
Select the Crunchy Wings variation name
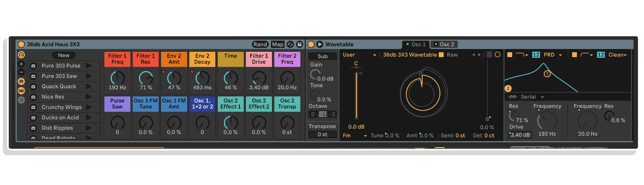(62, 107)
